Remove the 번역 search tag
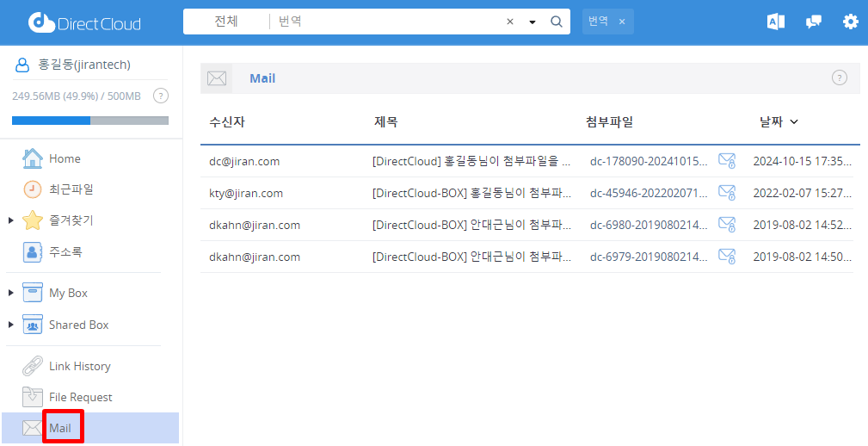This screenshot has height=446, width=868. [x=622, y=22]
